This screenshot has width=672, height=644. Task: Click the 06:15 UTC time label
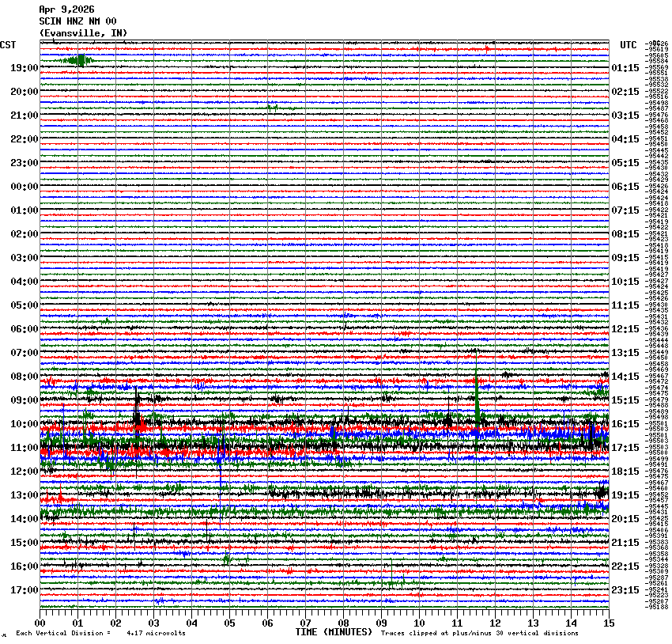tap(625, 187)
